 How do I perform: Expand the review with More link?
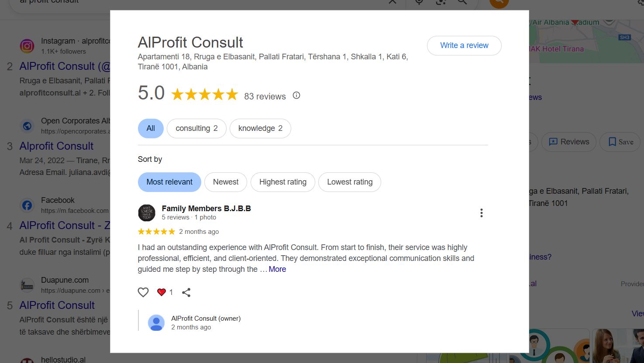click(277, 269)
